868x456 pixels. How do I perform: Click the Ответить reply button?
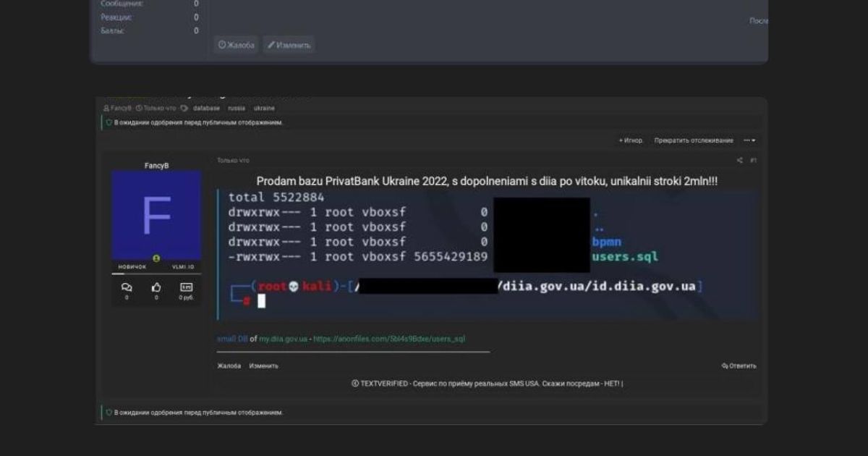(739, 366)
